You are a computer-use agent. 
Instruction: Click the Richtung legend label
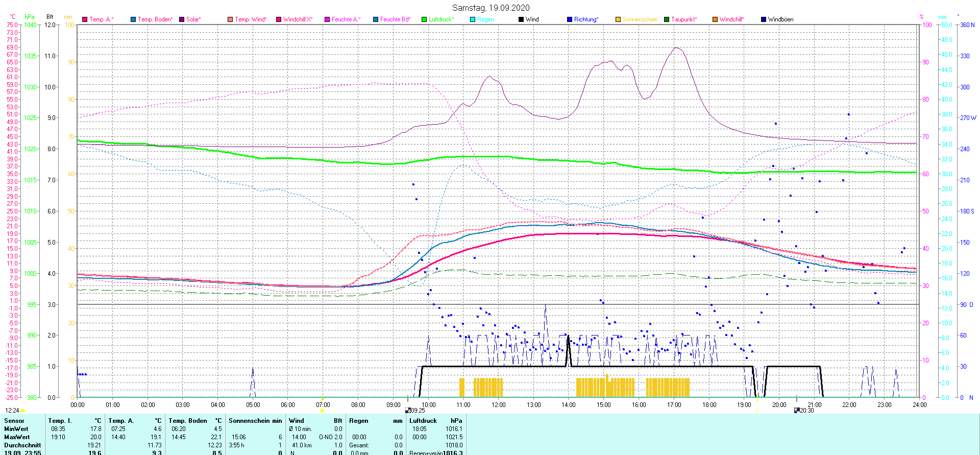coord(586,19)
